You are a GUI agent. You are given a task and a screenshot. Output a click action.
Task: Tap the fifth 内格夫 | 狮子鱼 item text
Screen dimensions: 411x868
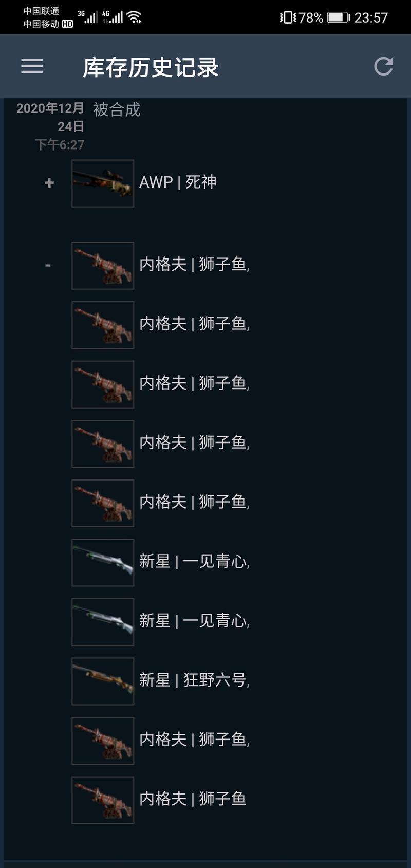[x=194, y=502]
